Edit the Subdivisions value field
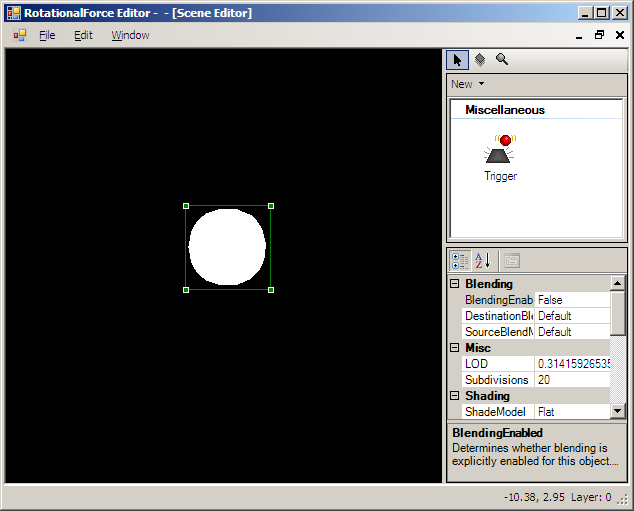The width and height of the screenshot is (634, 511). (571, 380)
